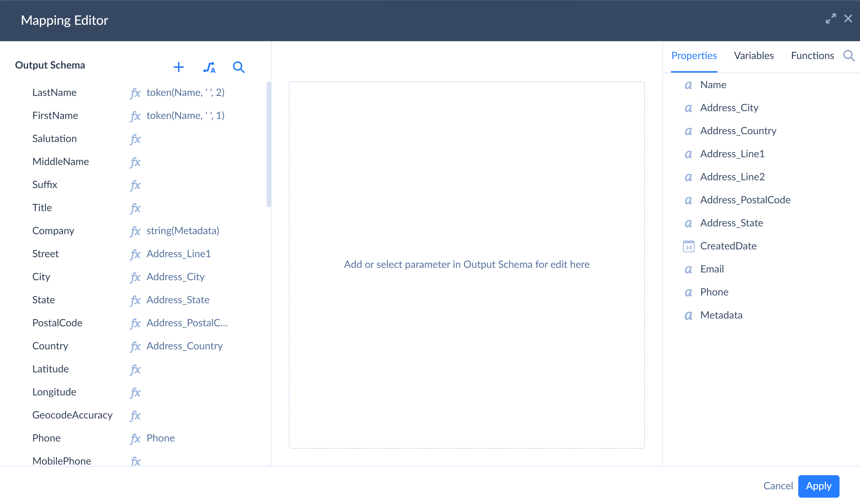
Task: Click the text type icon beside Email
Action: point(688,269)
